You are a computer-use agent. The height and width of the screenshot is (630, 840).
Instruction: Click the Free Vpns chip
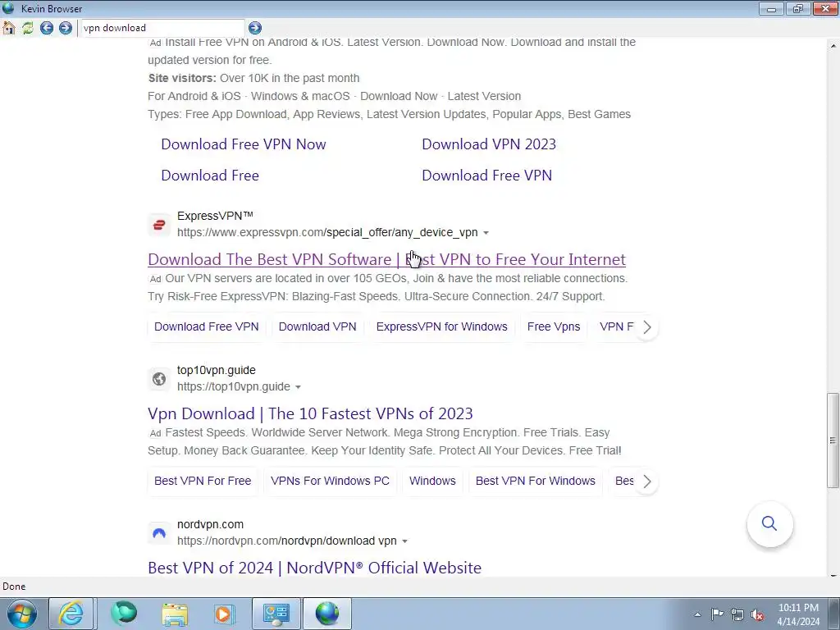554,326
